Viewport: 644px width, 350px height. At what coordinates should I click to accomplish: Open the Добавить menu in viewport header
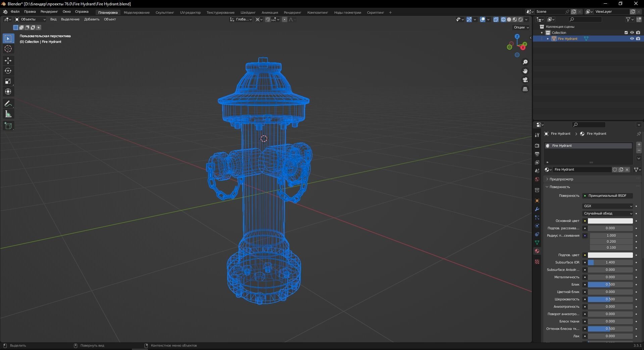click(92, 19)
